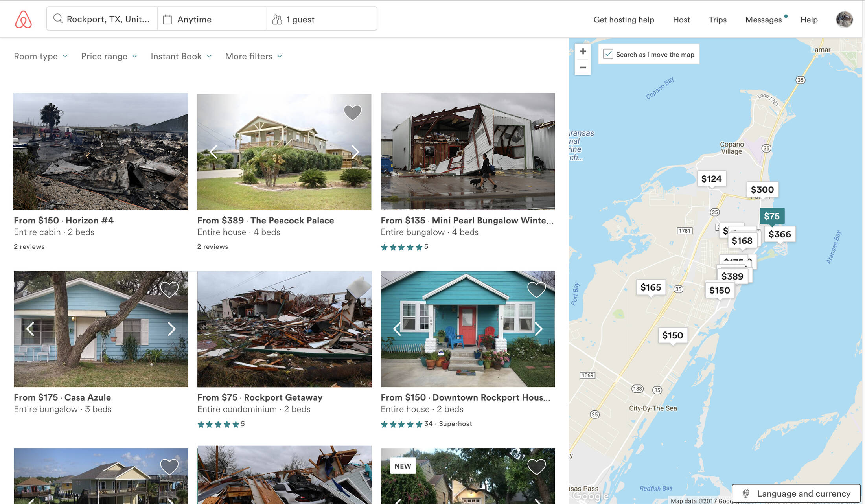Image resolution: width=865 pixels, height=504 pixels.
Task: Go to Messages in the top navigation
Action: (763, 20)
